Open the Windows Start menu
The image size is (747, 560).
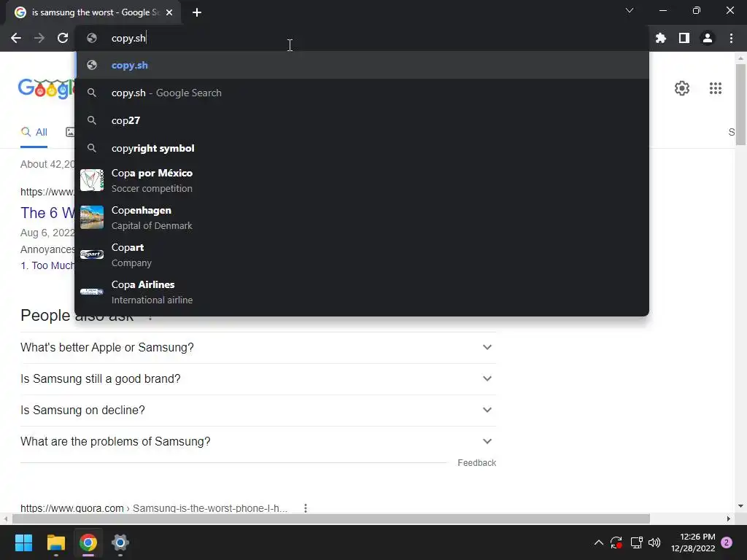(x=23, y=542)
